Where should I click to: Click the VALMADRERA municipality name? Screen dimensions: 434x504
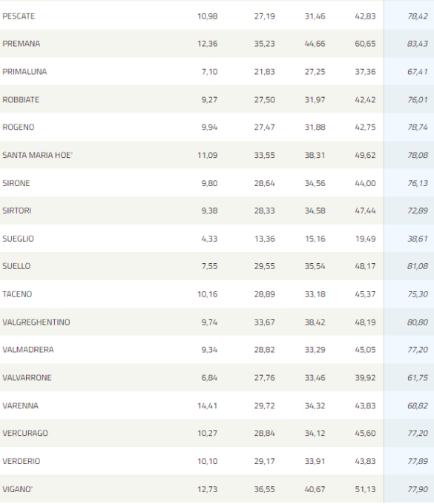28,349
